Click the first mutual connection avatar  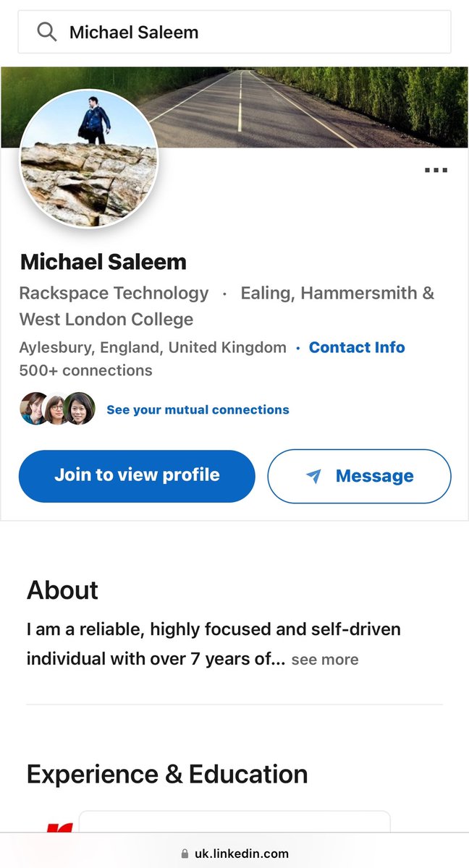[34, 409]
